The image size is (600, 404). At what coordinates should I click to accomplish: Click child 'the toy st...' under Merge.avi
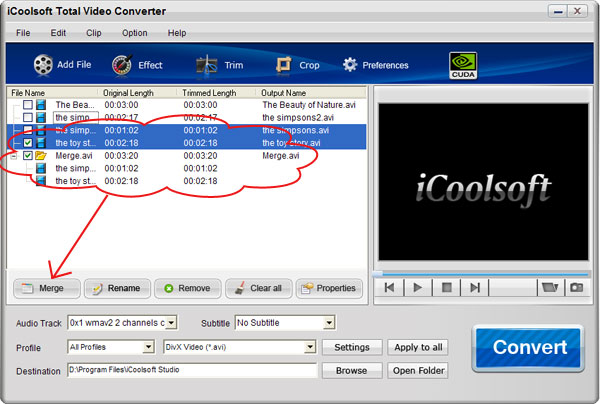coord(75,181)
